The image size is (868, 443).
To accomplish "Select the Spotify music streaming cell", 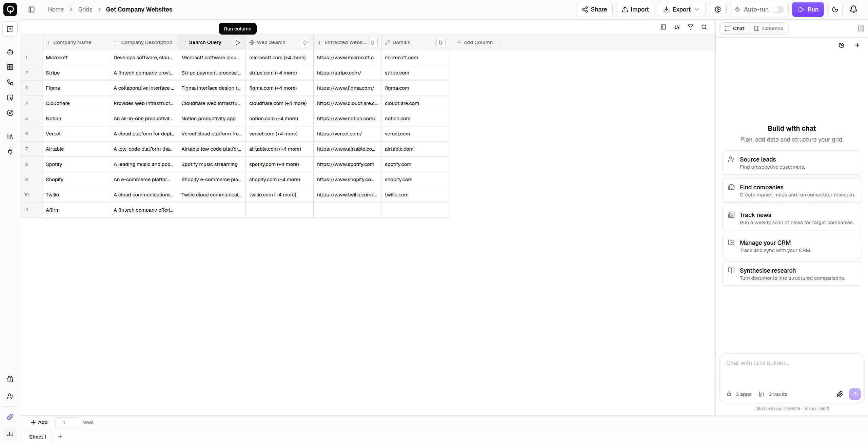I will tap(212, 164).
